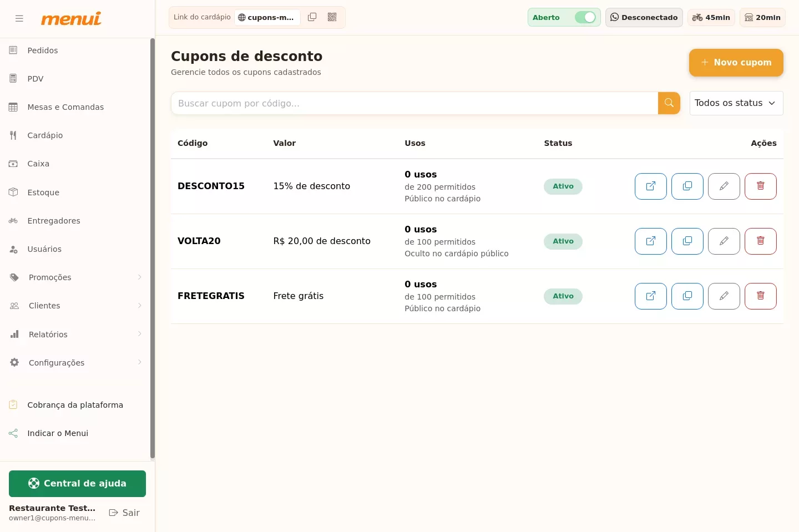Click the Menui logo
Image resolution: width=799 pixels, height=532 pixels.
click(71, 18)
